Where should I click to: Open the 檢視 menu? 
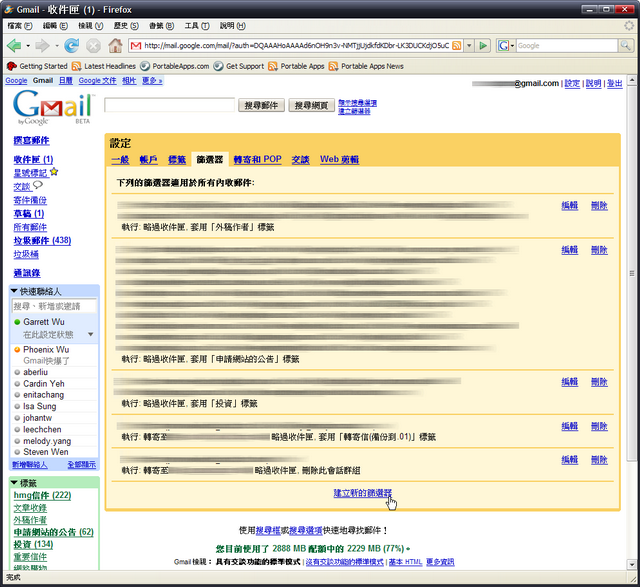pyautogui.click(x=91, y=26)
